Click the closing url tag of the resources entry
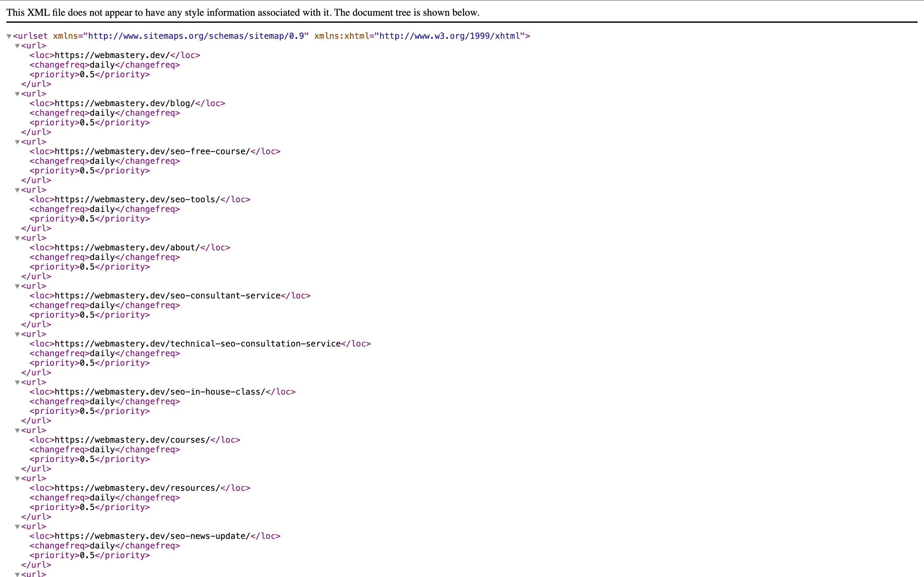Image resolution: width=924 pixels, height=577 pixels. pyautogui.click(x=36, y=517)
